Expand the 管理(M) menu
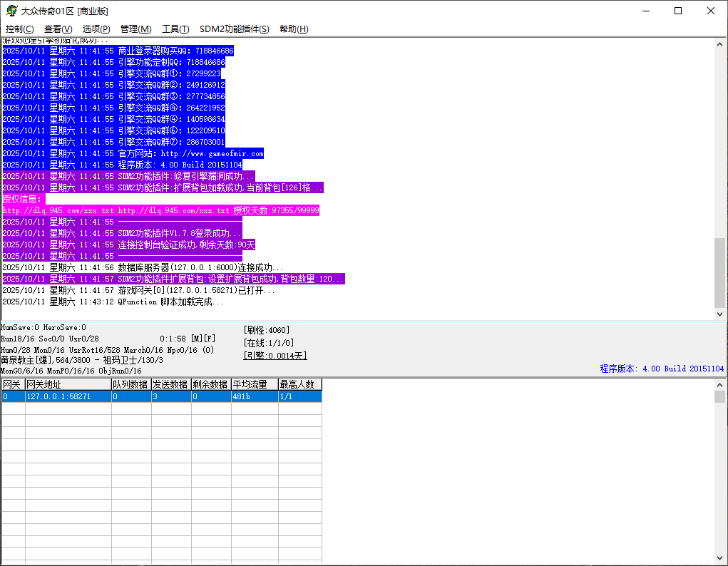728x566 pixels. click(135, 29)
